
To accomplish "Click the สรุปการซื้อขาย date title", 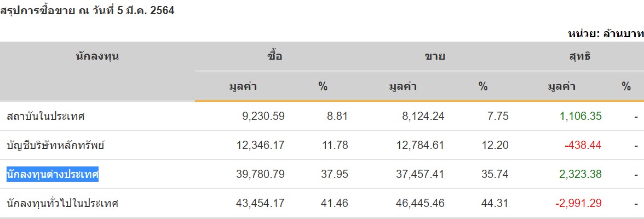I will (x=88, y=10).
